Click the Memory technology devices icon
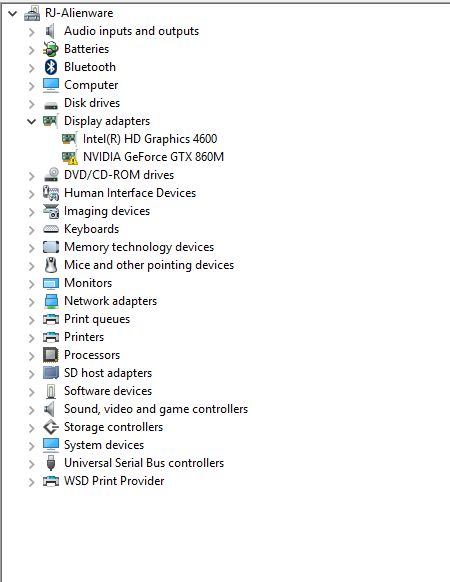This screenshot has height=582, width=450. click(51, 247)
